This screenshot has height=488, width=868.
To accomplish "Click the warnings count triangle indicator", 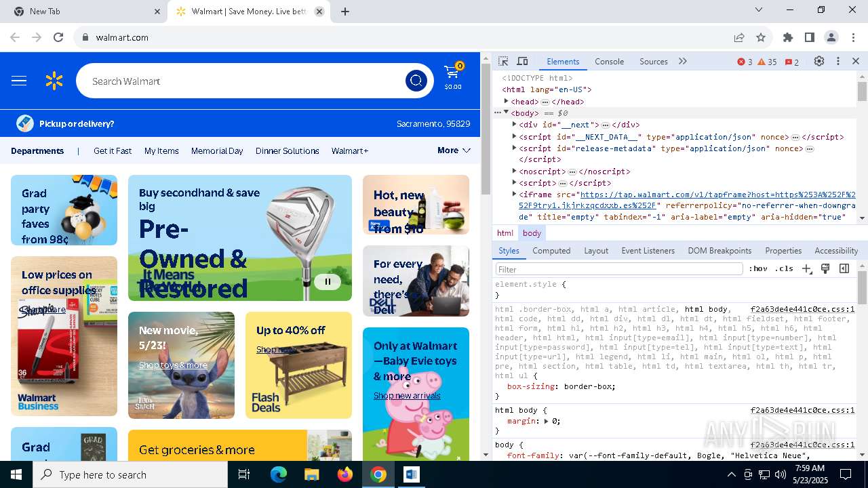I will click(767, 62).
